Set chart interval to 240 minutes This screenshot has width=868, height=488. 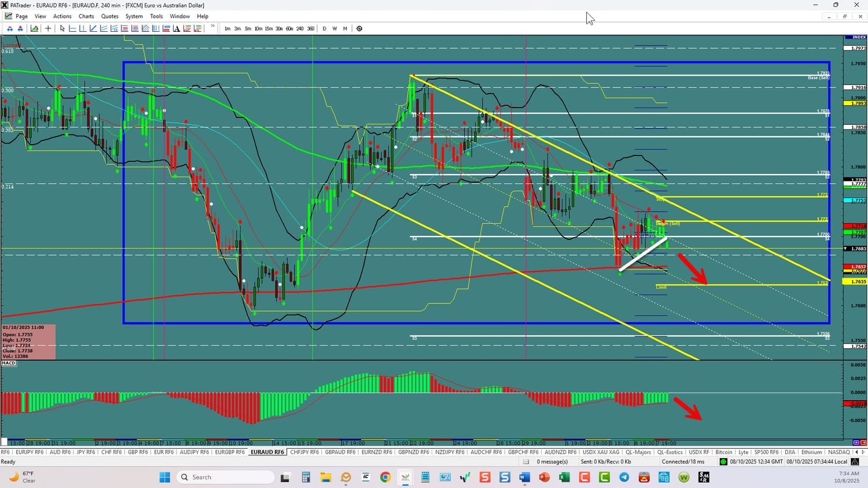(300, 28)
